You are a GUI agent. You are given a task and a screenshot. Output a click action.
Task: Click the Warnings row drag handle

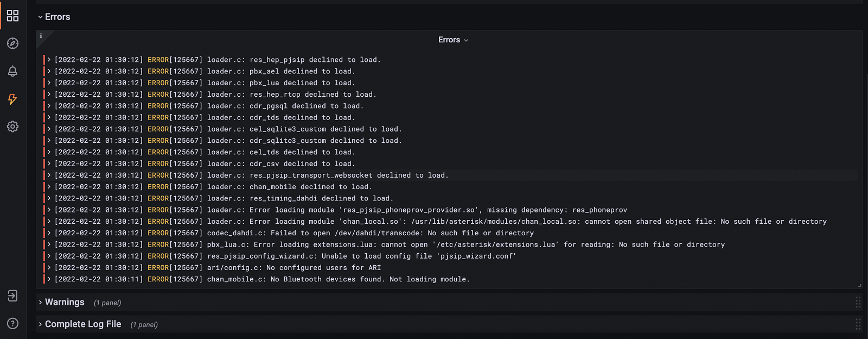click(x=858, y=302)
